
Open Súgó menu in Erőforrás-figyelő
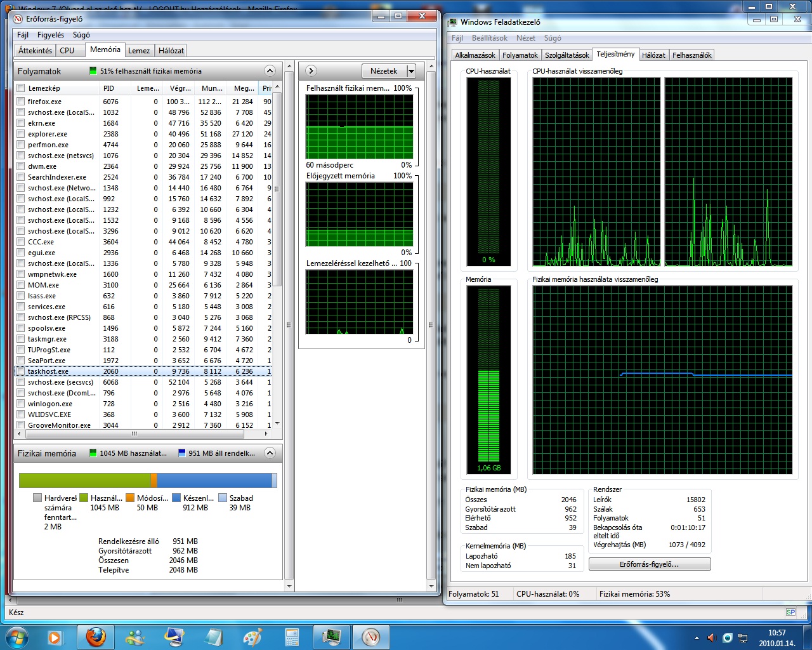click(x=81, y=35)
